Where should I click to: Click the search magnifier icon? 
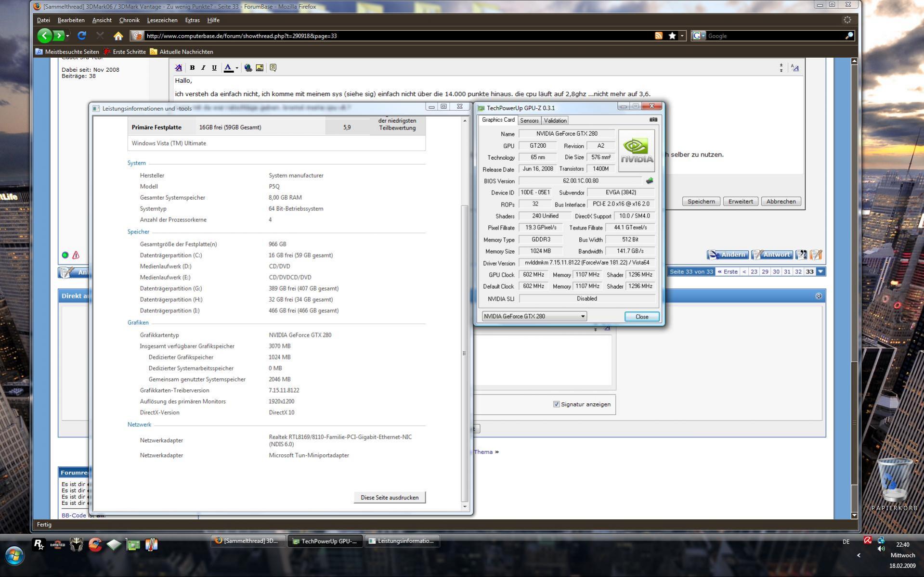(849, 36)
